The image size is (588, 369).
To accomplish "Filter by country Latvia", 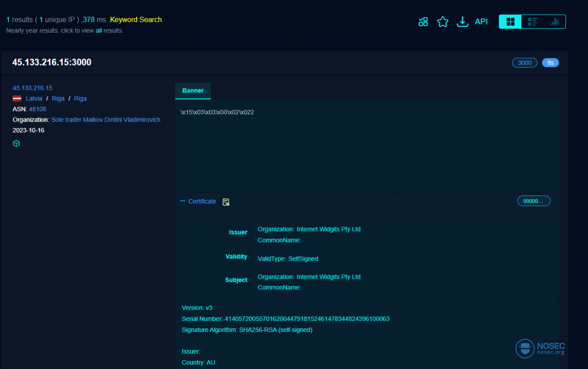I will click(x=34, y=99).
